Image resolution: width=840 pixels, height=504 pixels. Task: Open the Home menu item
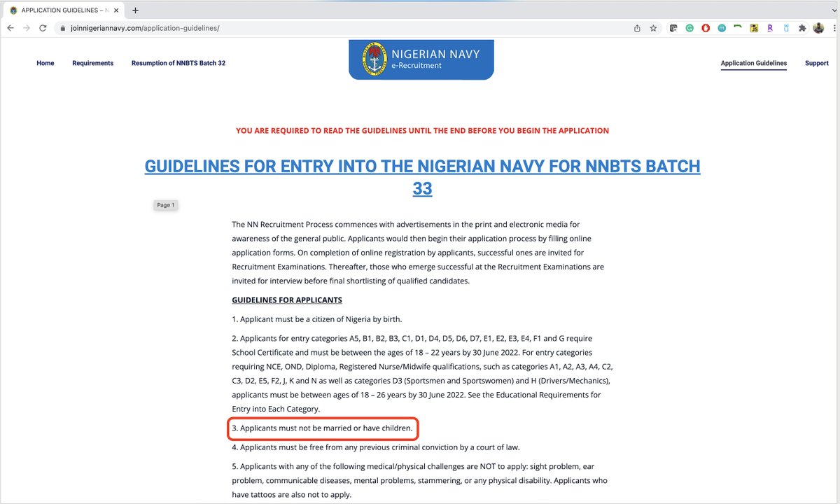pos(45,63)
